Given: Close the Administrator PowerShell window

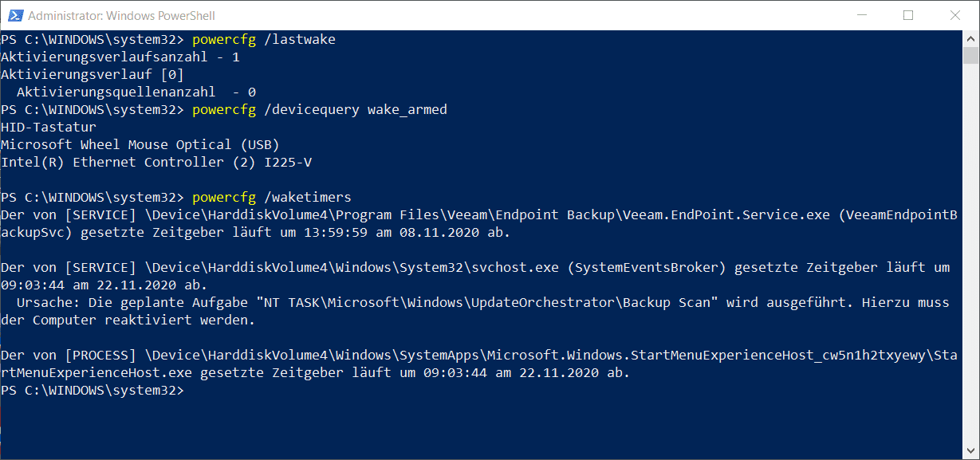Looking at the screenshot, I should click(954, 15).
